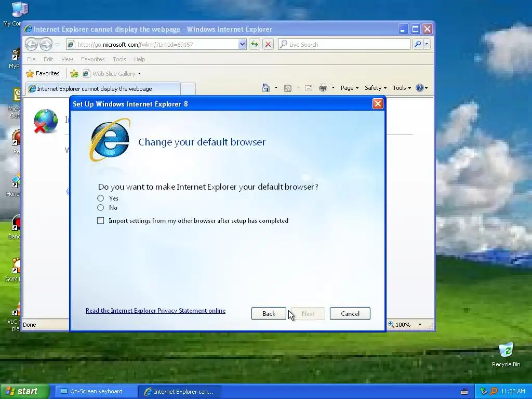Open a new blank tab
The image size is (532, 399).
tap(188, 89)
